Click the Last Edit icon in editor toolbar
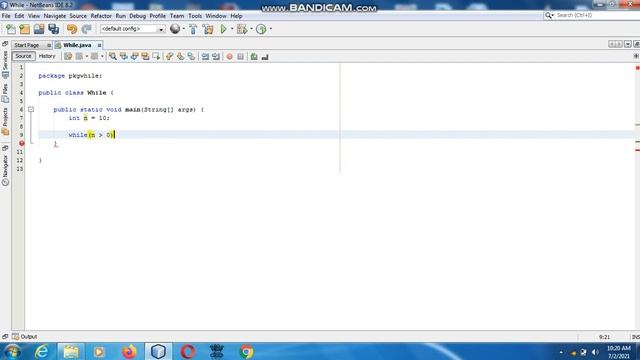 68,57
